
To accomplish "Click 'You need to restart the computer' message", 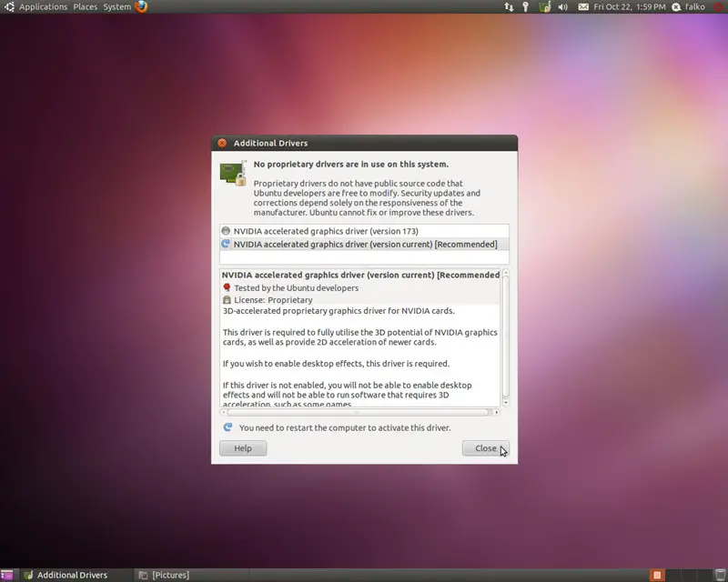I will click(x=345, y=428).
